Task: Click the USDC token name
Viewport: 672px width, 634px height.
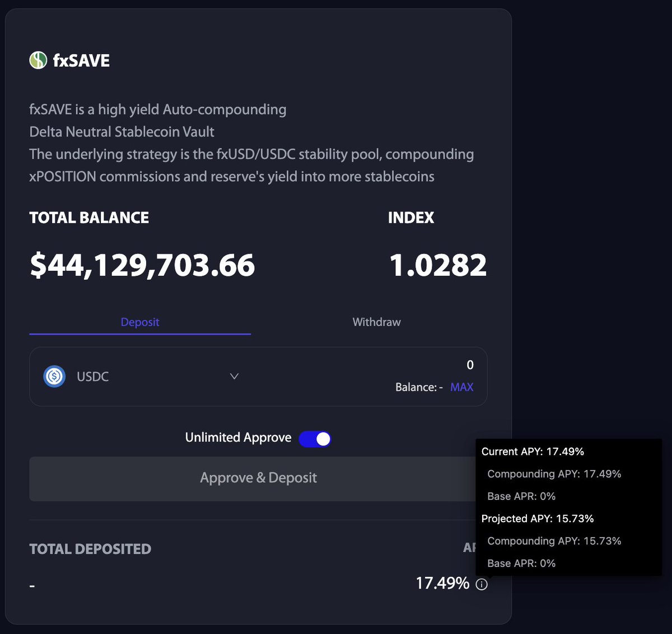Action: click(92, 377)
